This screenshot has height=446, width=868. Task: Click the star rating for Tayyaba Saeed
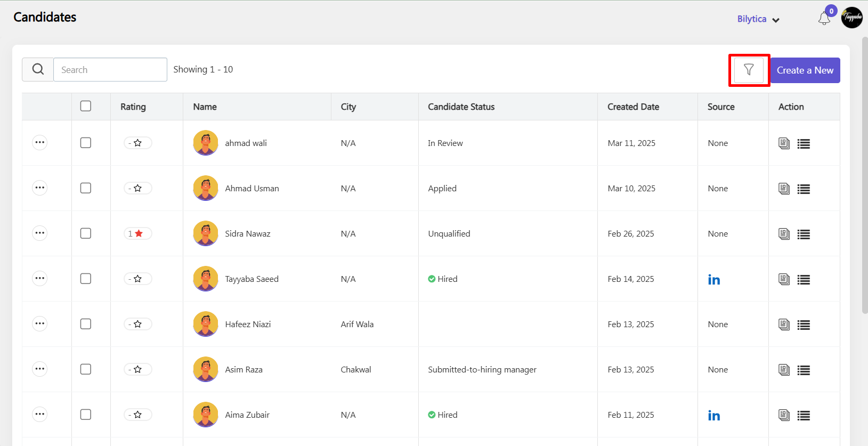137,279
